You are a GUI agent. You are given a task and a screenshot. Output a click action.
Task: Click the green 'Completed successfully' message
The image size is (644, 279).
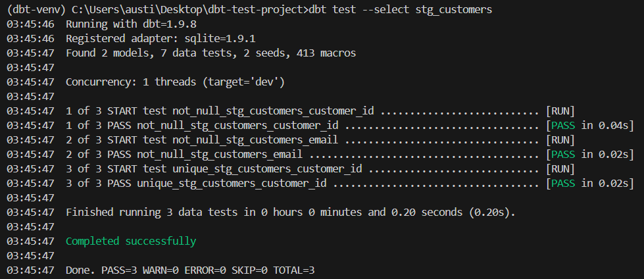131,241
